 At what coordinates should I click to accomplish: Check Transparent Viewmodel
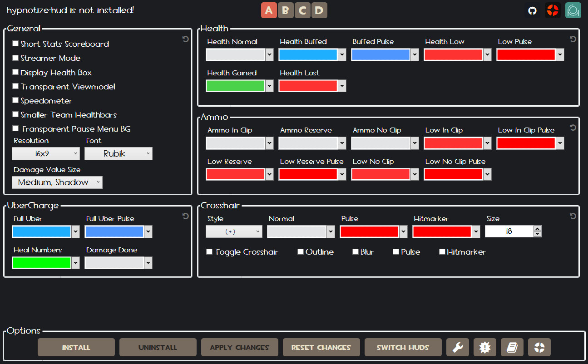(x=15, y=86)
